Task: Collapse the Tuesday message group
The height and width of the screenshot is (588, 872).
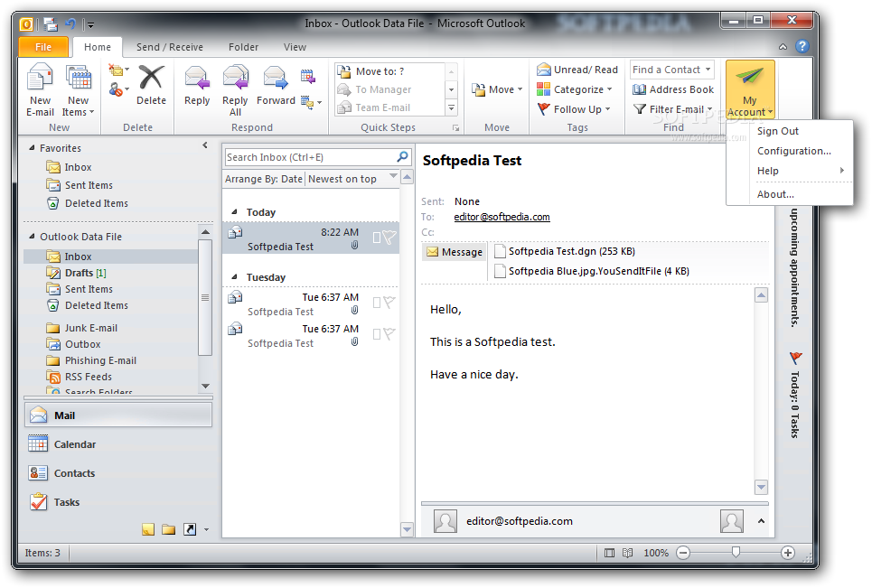Action: point(235,276)
